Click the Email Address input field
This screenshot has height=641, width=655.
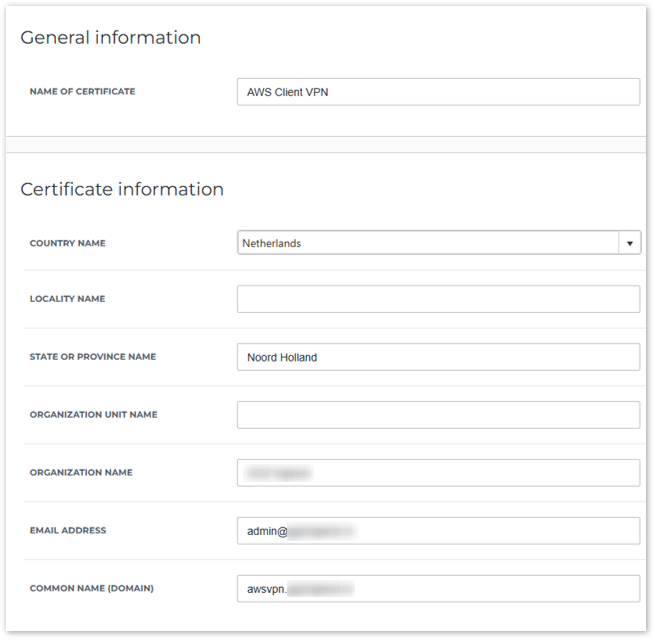click(x=438, y=531)
